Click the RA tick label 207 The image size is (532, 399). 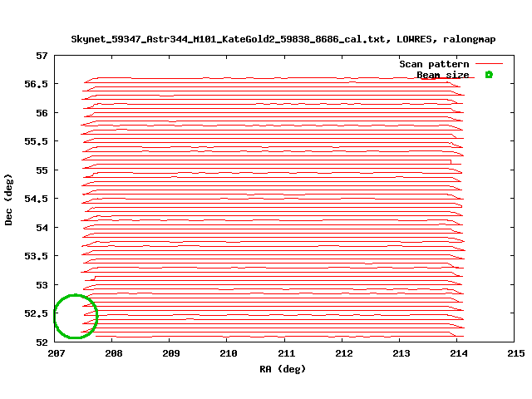coord(57,353)
